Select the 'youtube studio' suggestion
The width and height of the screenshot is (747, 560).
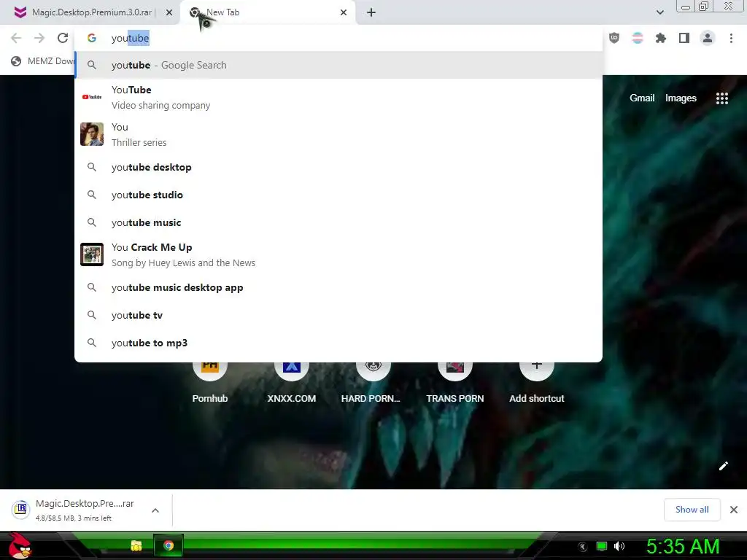(338, 195)
